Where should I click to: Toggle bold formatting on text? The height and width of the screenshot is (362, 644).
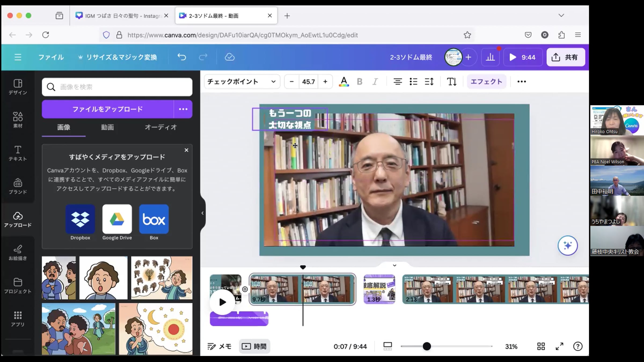pos(360,82)
